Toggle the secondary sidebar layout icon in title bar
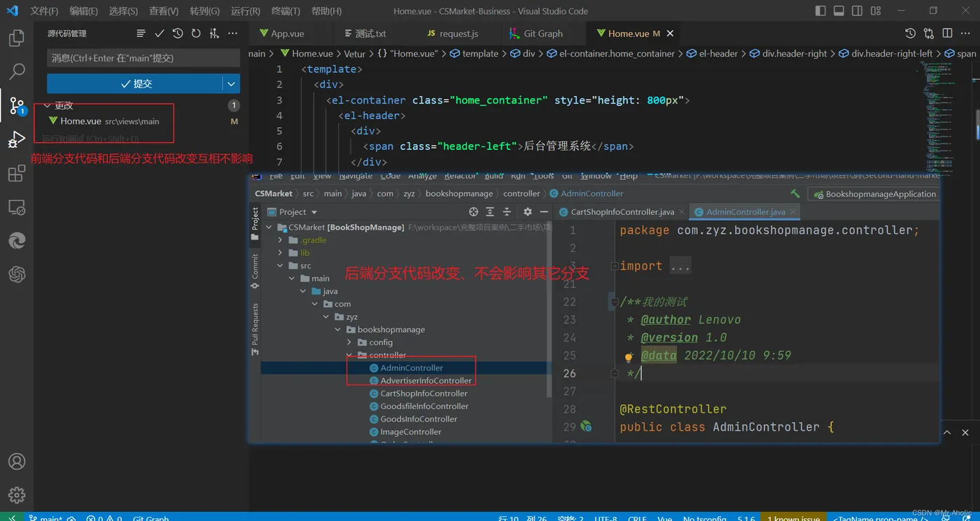980x521 pixels. [857, 11]
